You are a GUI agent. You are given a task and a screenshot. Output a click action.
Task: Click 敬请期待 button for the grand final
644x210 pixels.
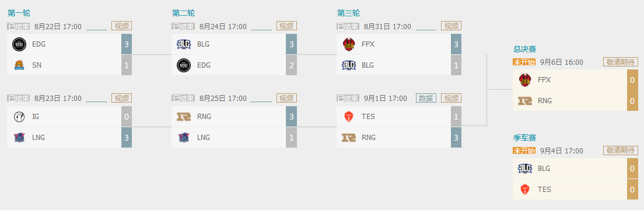point(621,62)
